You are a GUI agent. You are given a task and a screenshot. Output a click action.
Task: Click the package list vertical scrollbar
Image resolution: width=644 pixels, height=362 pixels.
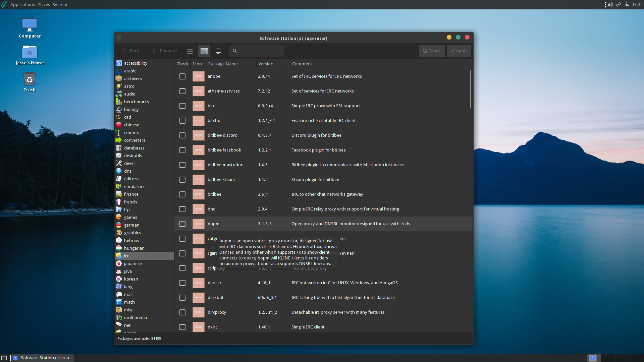[470, 89]
